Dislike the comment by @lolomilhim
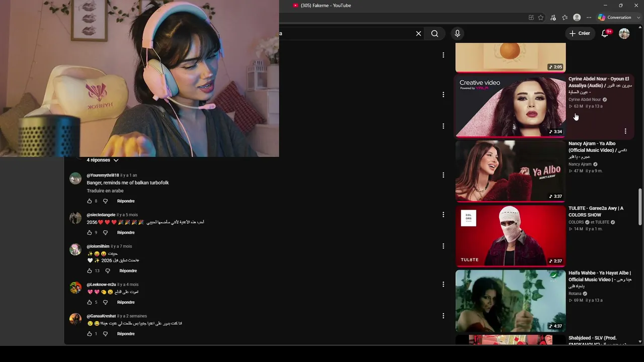This screenshot has width=644, height=362. (108, 271)
